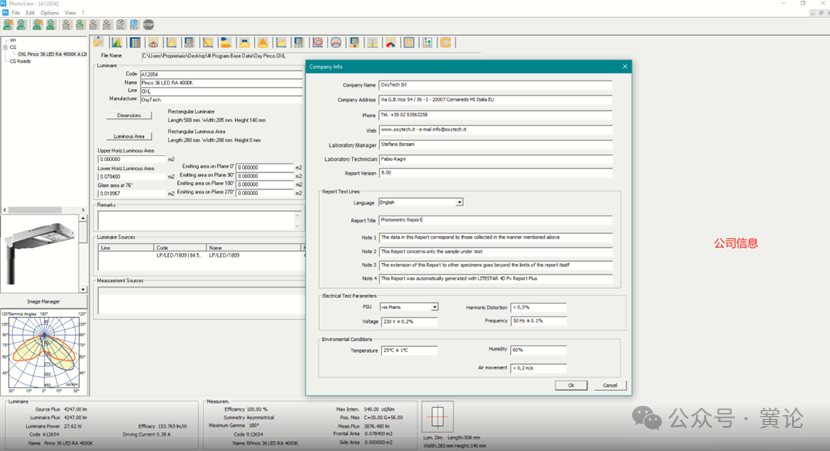The image size is (830, 451).
Task: Click the Company Address input field
Action: 495,100
